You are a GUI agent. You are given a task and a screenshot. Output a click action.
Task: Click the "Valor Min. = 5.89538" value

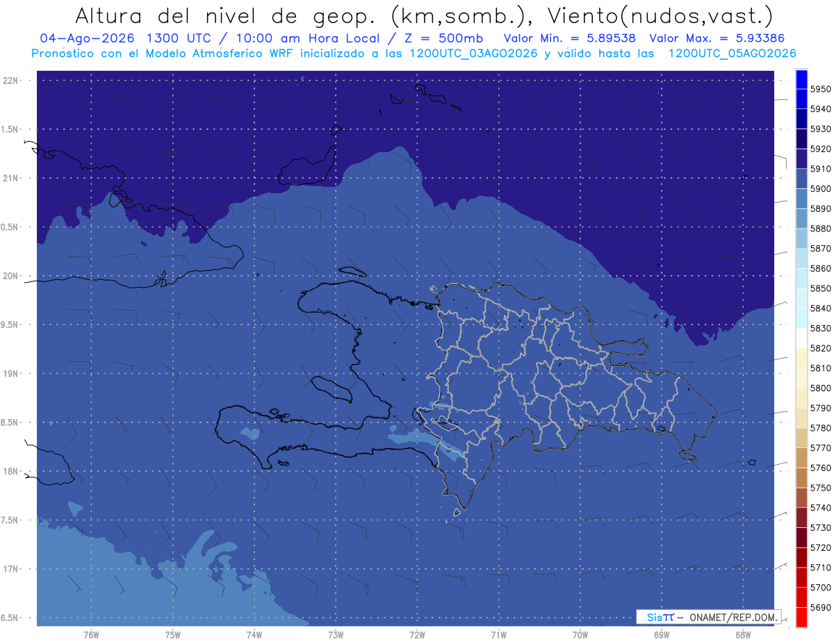point(570,39)
